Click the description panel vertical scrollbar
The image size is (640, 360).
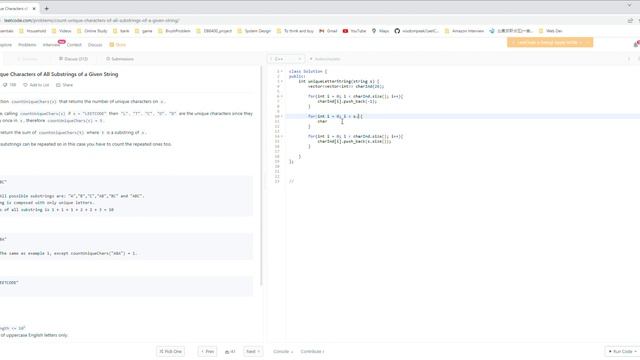click(x=262, y=176)
